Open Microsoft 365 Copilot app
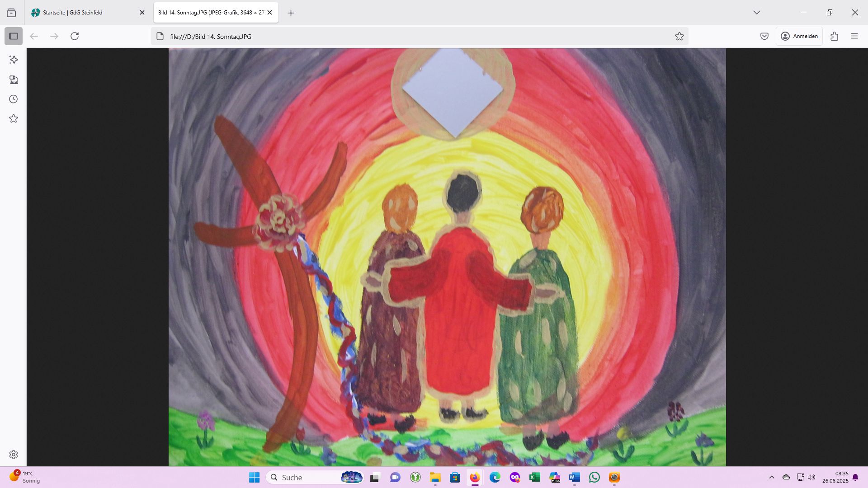Screen dimensions: 868x488 (x=555, y=478)
